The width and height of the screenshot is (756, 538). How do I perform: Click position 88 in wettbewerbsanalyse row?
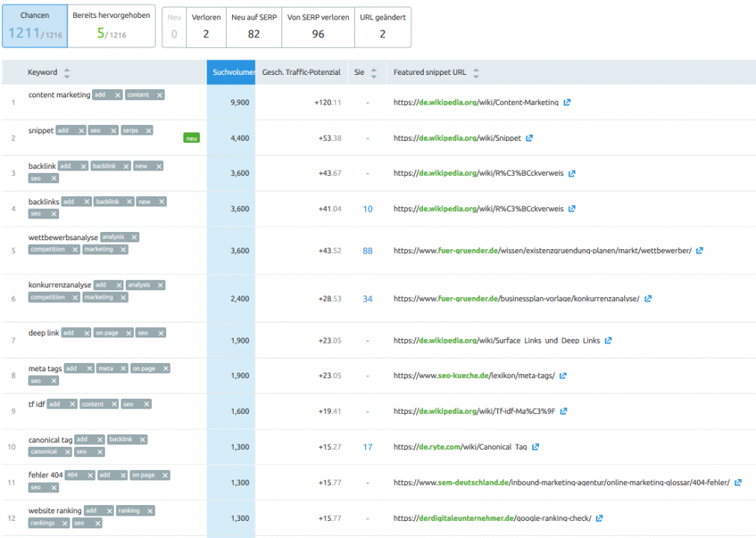point(368,251)
